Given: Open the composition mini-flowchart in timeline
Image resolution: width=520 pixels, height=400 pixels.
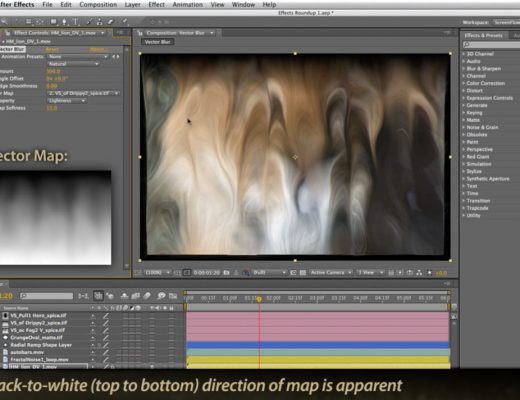Looking at the screenshot, I should 83,296.
